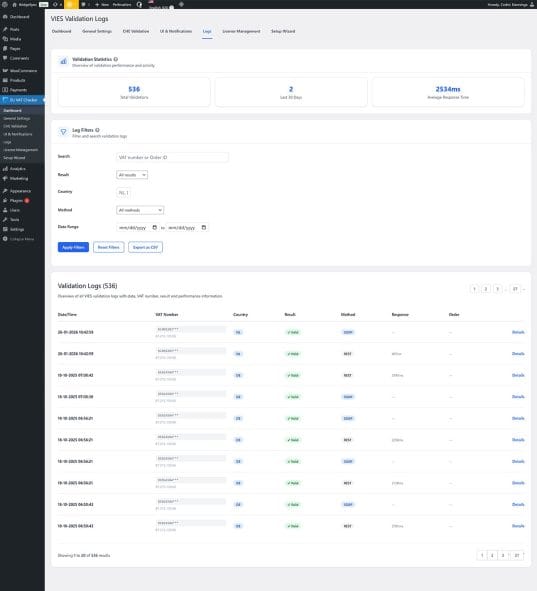
Task: Select the Logs tab
Action: pos(207,31)
